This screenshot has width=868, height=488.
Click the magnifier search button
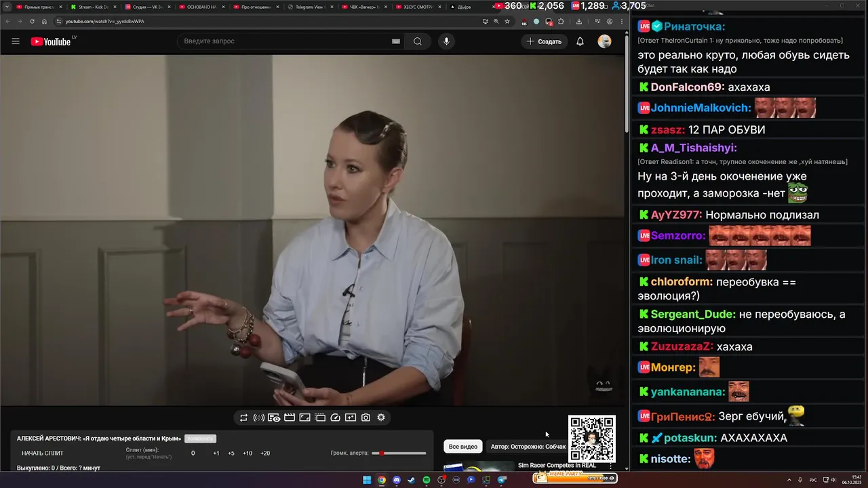click(418, 41)
